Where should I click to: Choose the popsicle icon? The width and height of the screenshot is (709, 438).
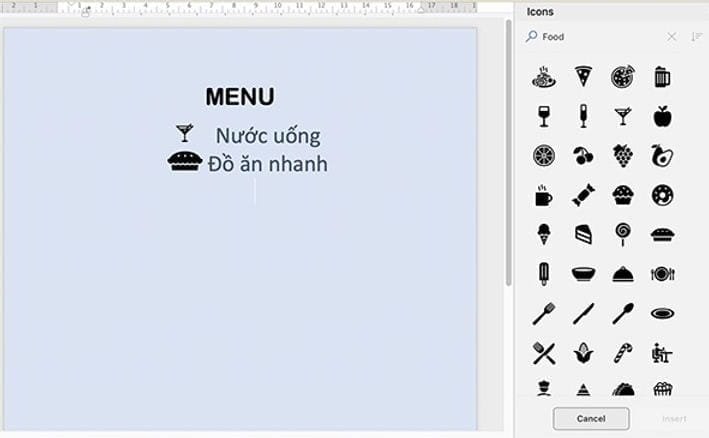tap(544, 274)
